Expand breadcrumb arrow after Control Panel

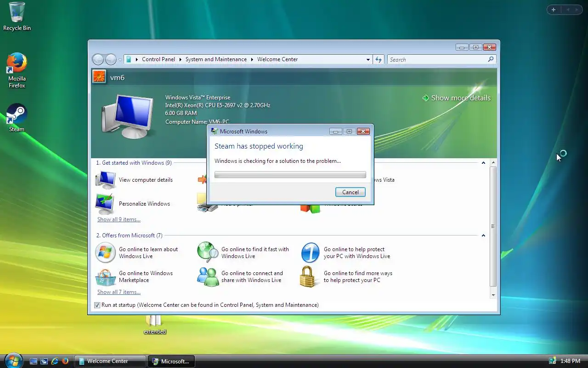(x=181, y=59)
